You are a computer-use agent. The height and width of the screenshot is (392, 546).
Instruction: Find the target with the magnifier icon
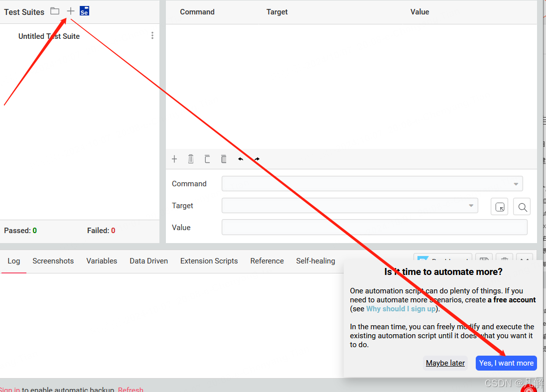[x=522, y=207]
